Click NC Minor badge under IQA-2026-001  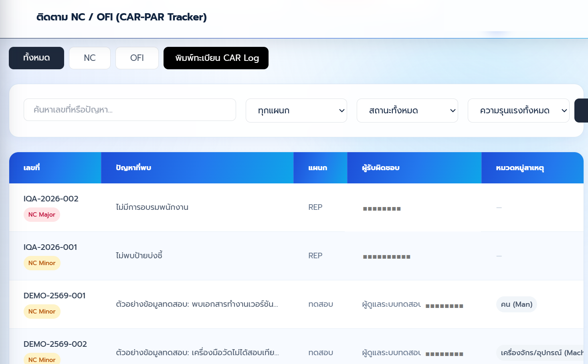[x=42, y=263]
